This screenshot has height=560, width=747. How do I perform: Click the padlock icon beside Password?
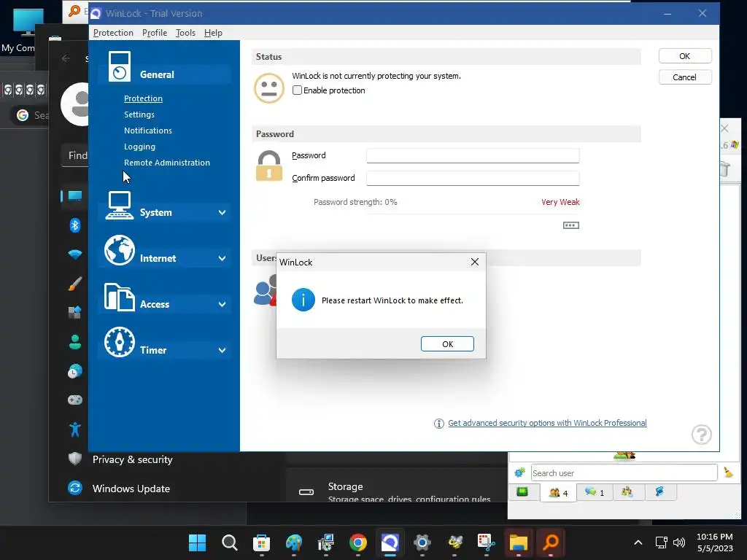tap(269, 166)
